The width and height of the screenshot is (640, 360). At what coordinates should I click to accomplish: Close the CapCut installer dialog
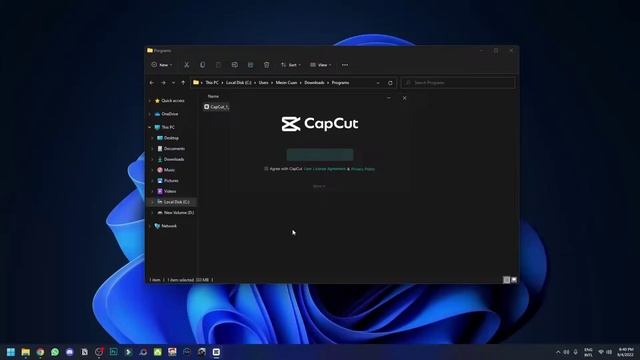(x=404, y=98)
